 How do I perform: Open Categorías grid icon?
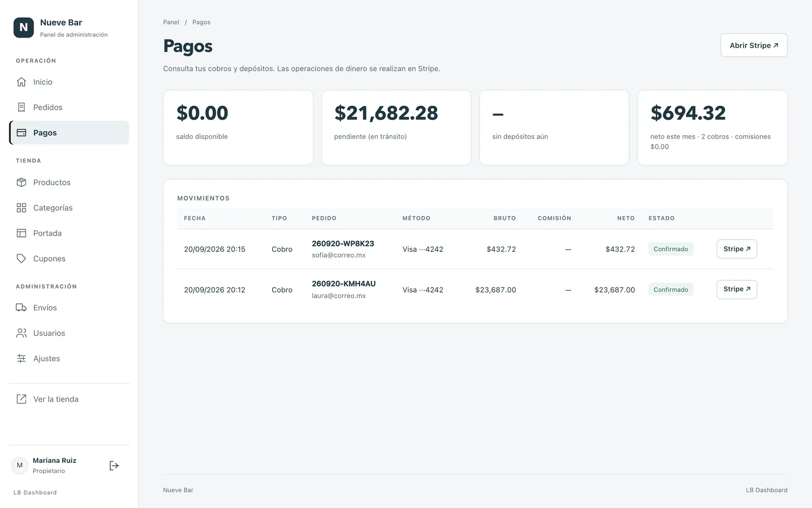(21, 208)
